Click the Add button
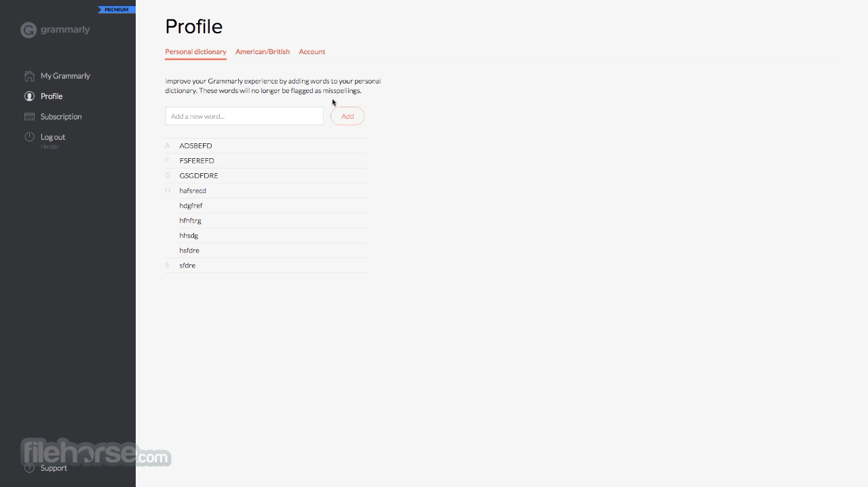The image size is (868, 487). tap(347, 116)
